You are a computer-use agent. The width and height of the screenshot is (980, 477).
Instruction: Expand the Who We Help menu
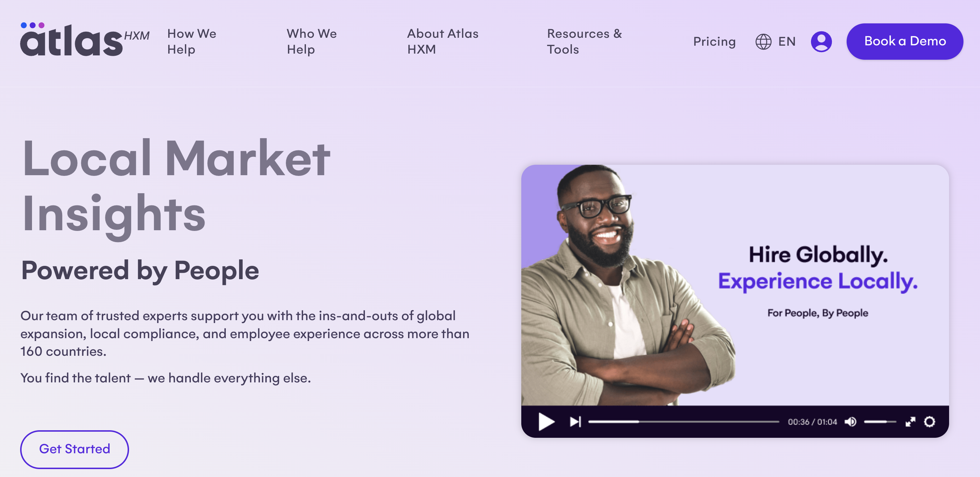(x=312, y=41)
